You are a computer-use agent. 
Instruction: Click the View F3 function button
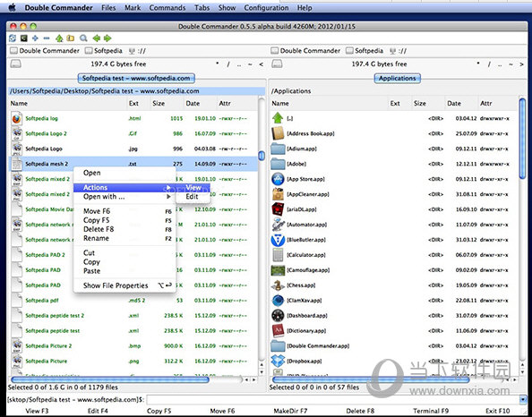coord(37,411)
